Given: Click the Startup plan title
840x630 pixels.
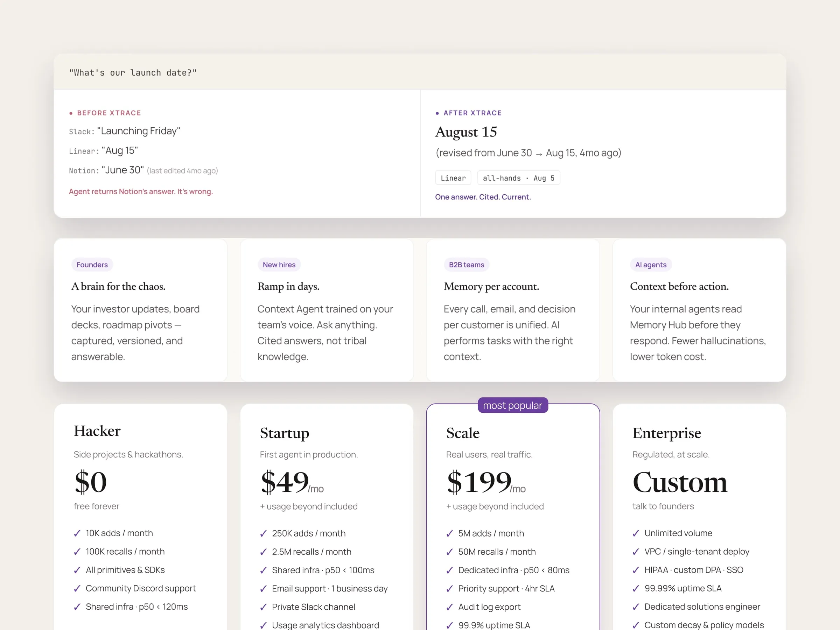Looking at the screenshot, I should coord(285,433).
